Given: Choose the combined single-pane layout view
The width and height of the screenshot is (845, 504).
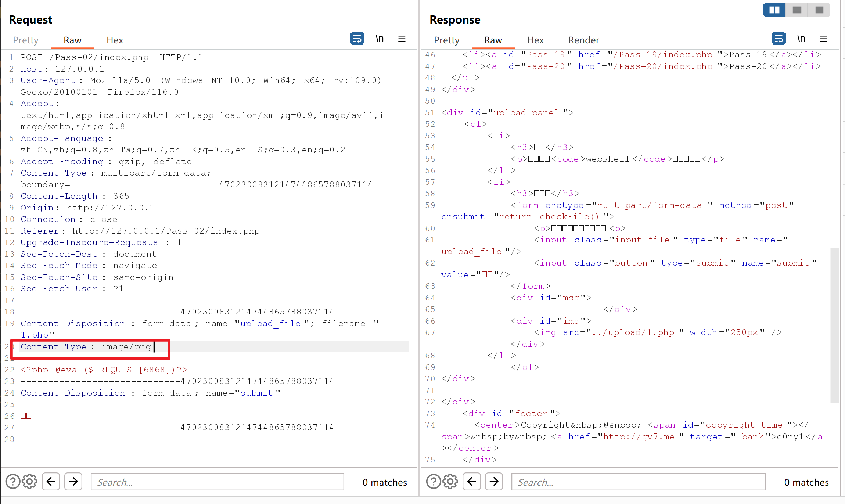Looking at the screenshot, I should (x=819, y=10).
